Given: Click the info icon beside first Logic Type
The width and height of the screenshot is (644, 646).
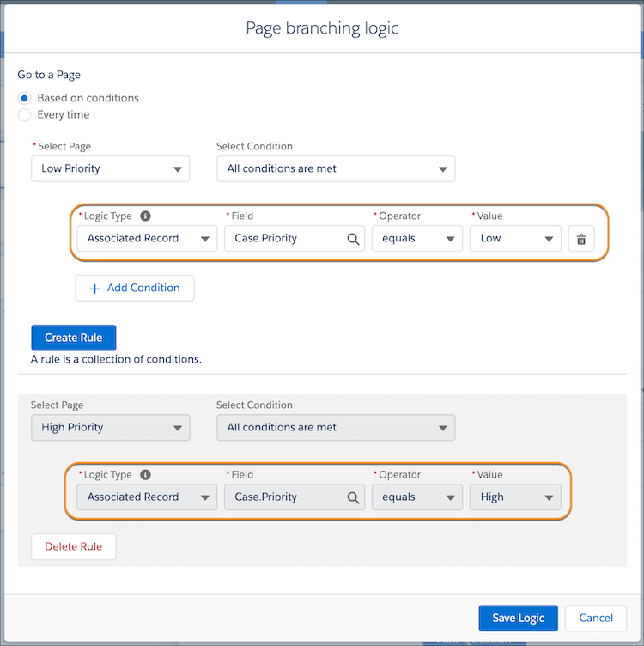Looking at the screenshot, I should 145,216.
